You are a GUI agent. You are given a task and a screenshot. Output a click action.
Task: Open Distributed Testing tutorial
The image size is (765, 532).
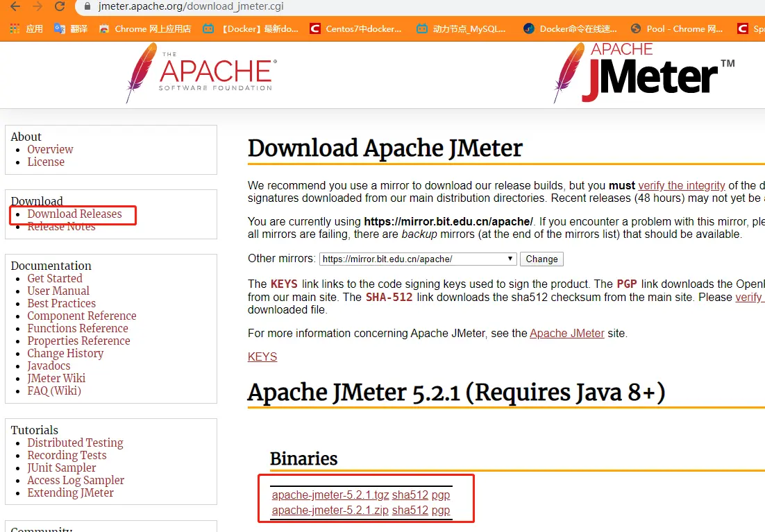(75, 443)
